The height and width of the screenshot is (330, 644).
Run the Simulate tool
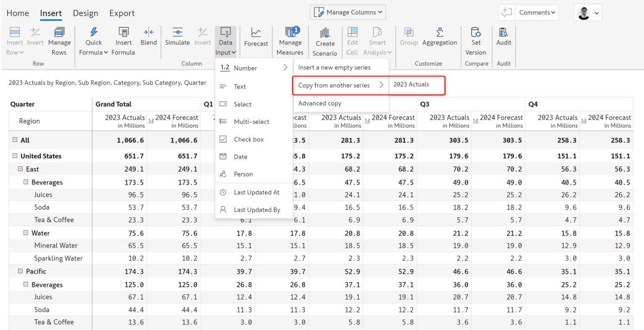pyautogui.click(x=177, y=37)
